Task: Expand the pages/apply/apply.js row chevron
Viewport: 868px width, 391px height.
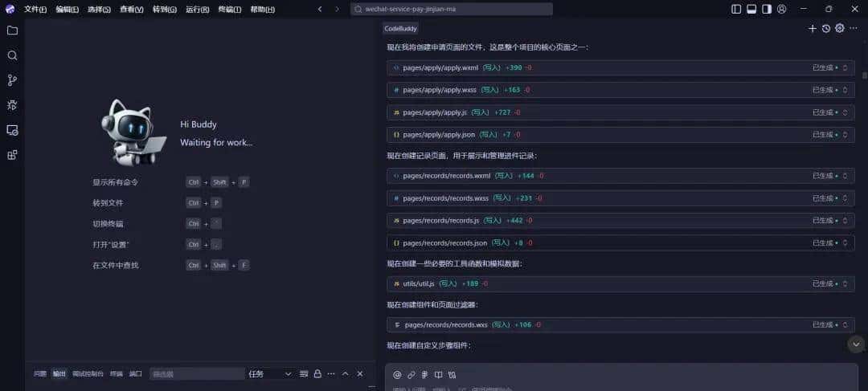Action: 845,112
